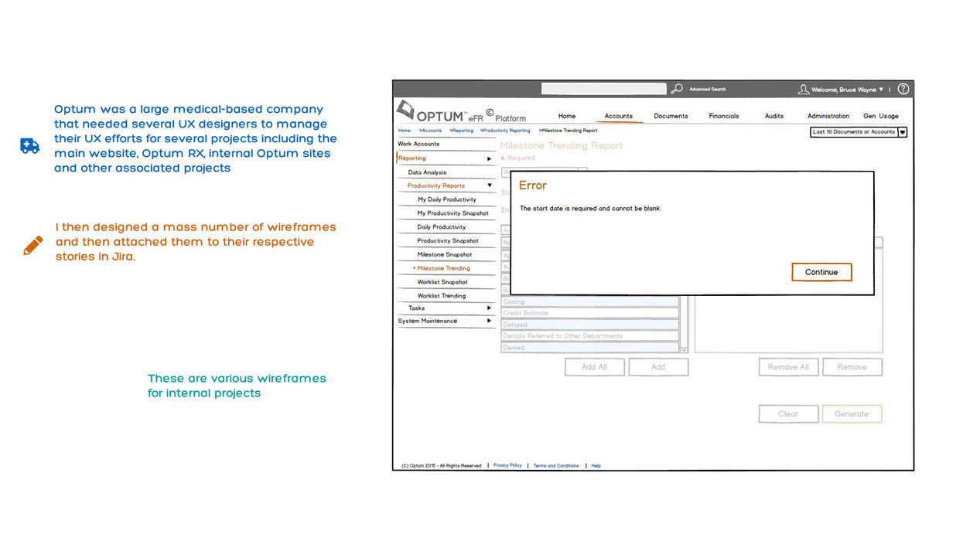Click the Optum logo icon
The image size is (980, 551).
pos(405,111)
